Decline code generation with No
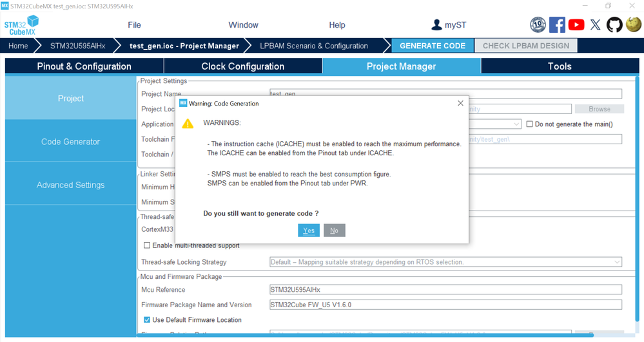 [335, 231]
